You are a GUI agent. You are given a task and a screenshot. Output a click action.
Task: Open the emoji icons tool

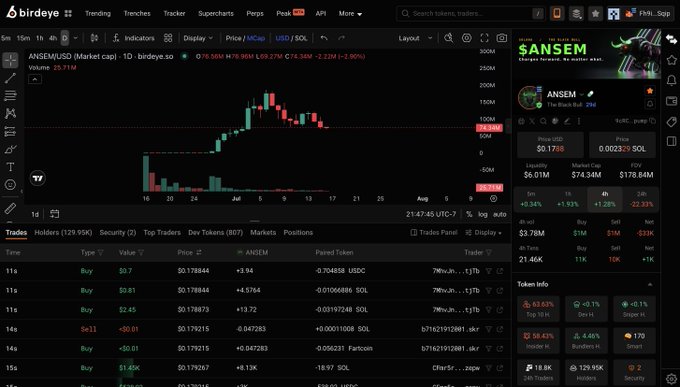tap(10, 185)
